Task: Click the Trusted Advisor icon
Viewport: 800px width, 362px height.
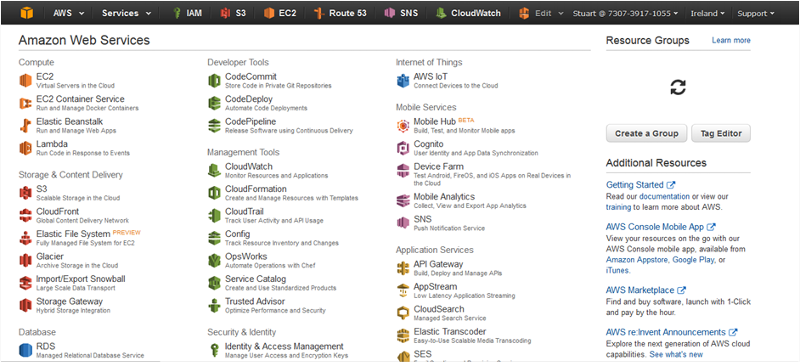Action: (214, 305)
